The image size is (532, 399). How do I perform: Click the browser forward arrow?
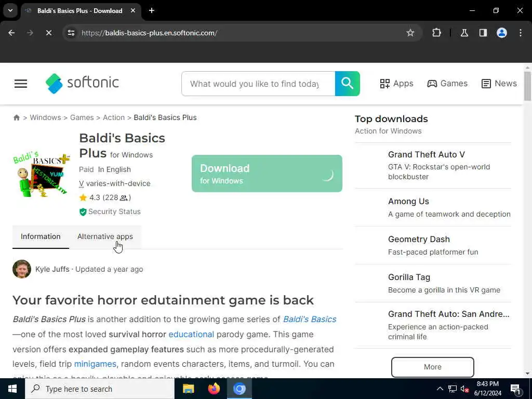tap(30, 33)
